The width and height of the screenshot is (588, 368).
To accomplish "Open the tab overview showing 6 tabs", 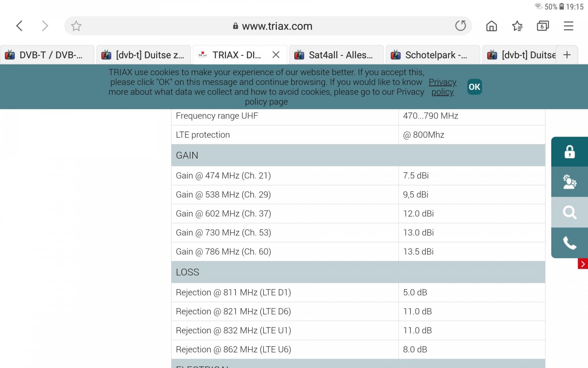I will click(543, 26).
